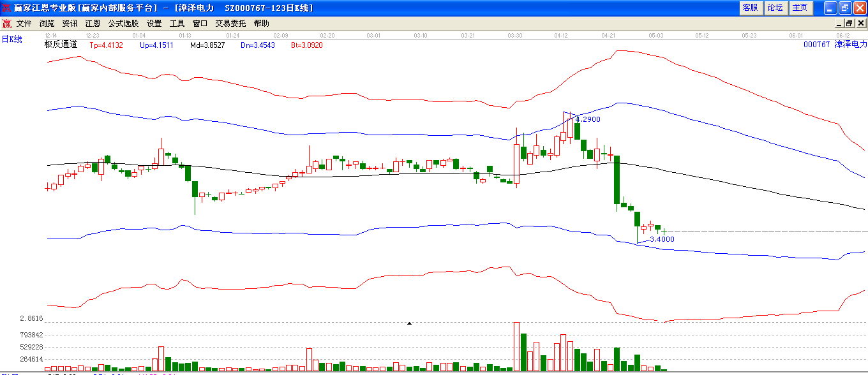Viewport: 868px width, 375px height.
Task: Open the 浏览 menu
Action: click(47, 24)
